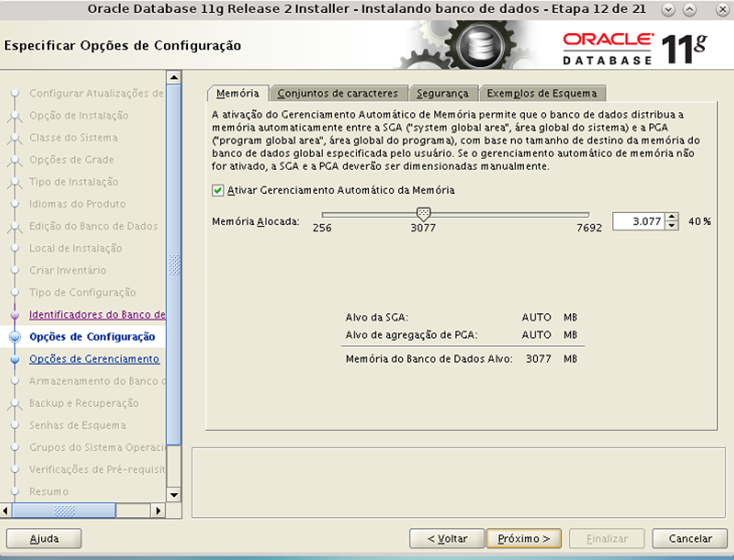Viewport: 734px width, 560px height.
Task: Go back with the Voltar button
Action: click(x=447, y=538)
